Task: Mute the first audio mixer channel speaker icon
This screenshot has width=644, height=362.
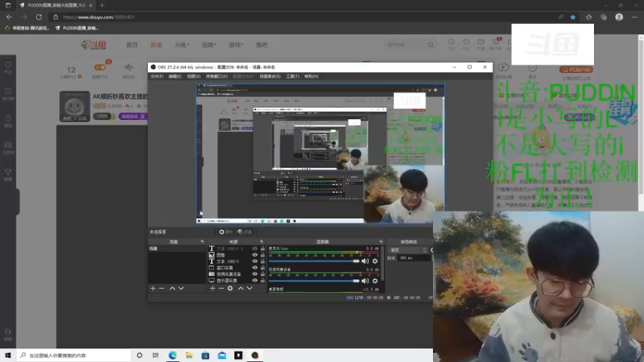Action: 365,261
